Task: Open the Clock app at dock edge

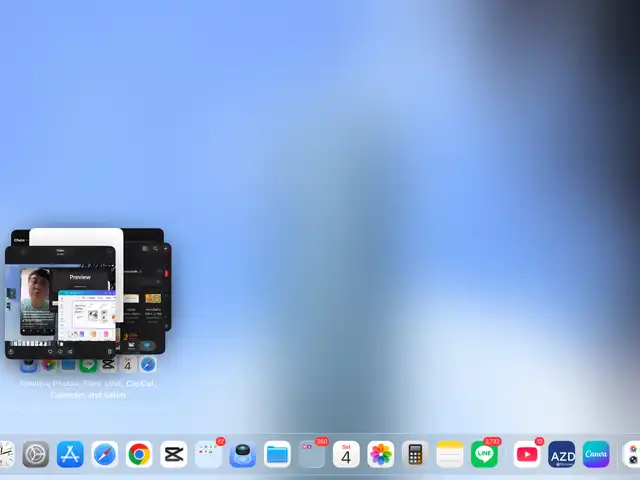Action: [5, 455]
